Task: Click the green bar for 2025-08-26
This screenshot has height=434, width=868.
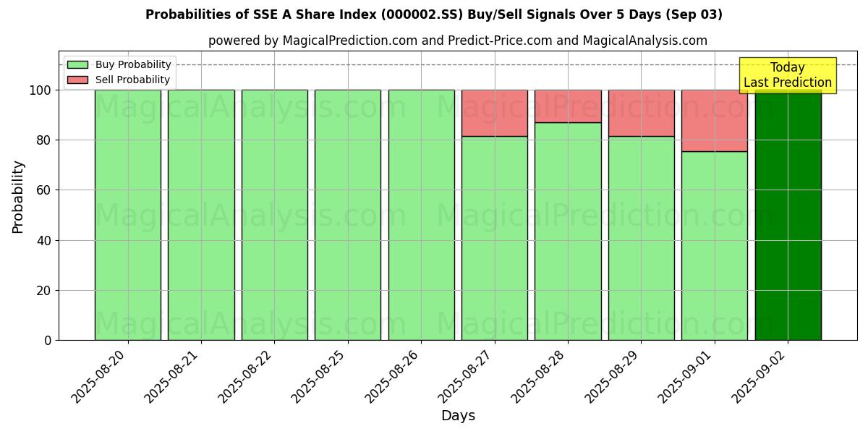Action: [x=421, y=215]
